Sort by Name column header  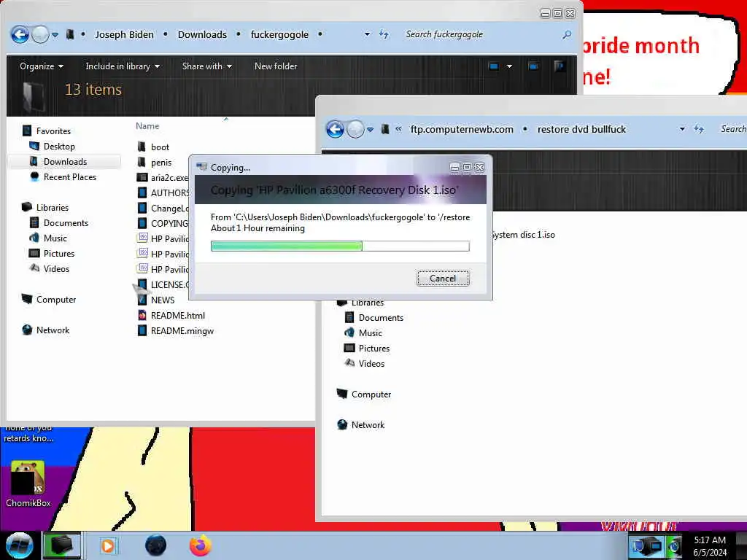[x=147, y=125]
